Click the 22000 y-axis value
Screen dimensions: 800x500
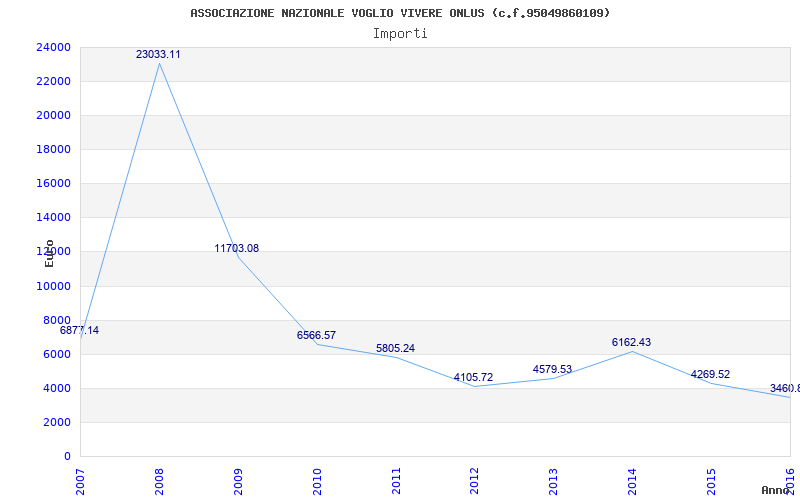[x=54, y=82]
